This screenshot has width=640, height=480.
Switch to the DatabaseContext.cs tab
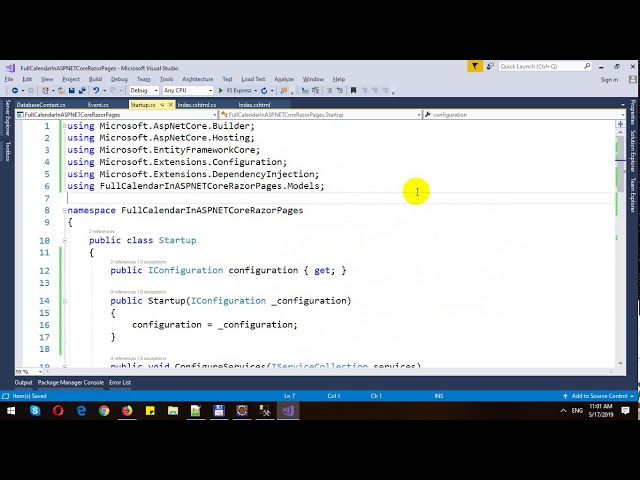pyautogui.click(x=41, y=105)
